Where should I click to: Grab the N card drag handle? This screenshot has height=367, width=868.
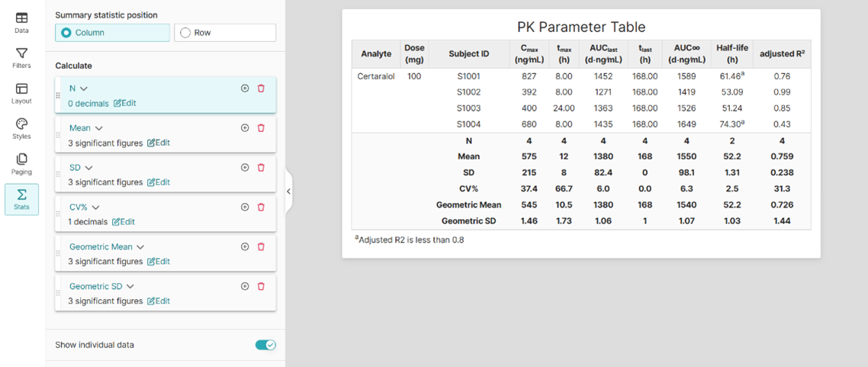(x=58, y=95)
